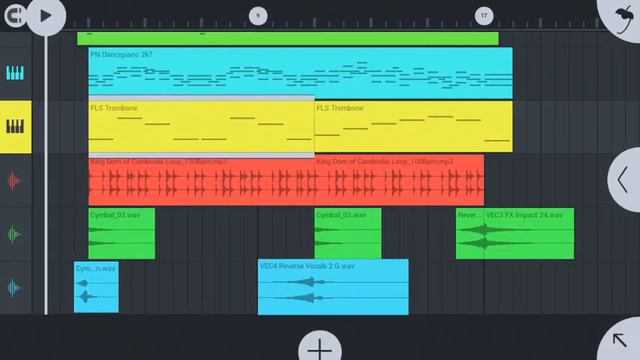Viewport: 640px width, 360px height.
Task: Select the second Cymbal_03.wav clip
Action: coord(348,233)
